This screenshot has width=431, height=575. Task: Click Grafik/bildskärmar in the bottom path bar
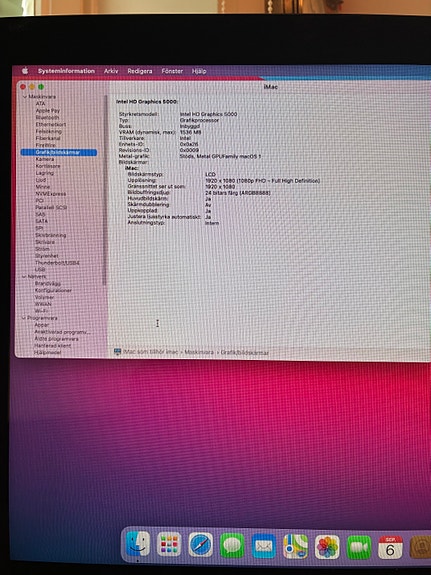[245, 353]
